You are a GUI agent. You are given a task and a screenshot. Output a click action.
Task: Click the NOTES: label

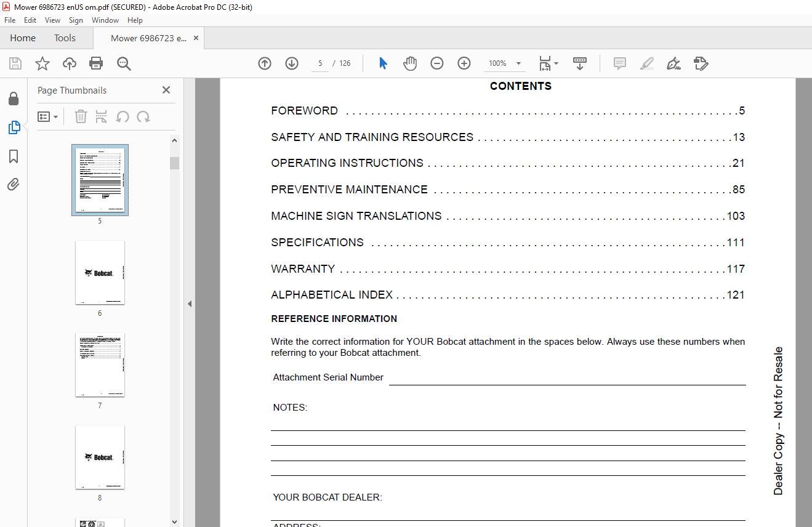click(x=290, y=408)
